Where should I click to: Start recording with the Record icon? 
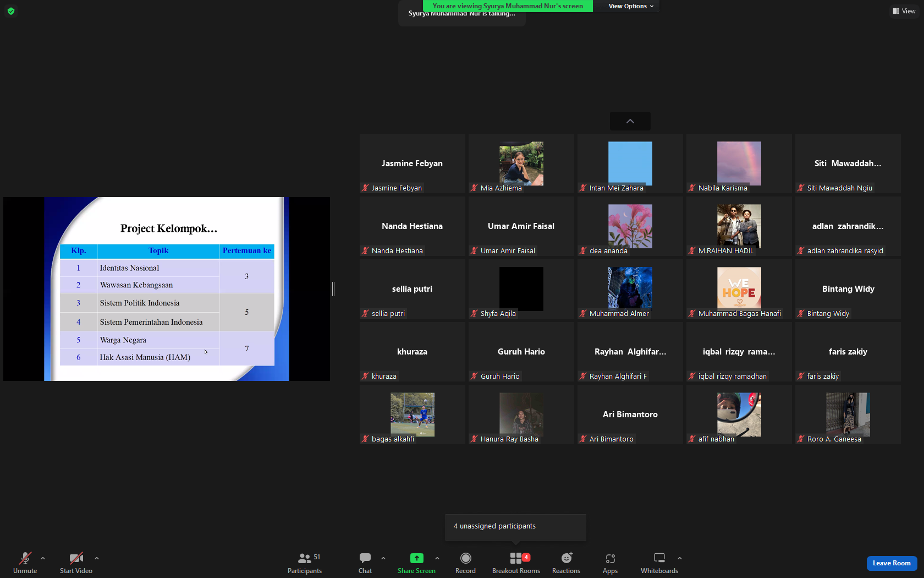point(465,558)
